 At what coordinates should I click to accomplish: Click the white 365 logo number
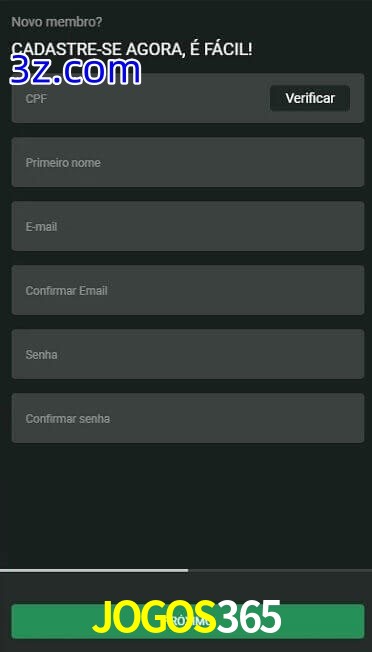click(x=249, y=617)
